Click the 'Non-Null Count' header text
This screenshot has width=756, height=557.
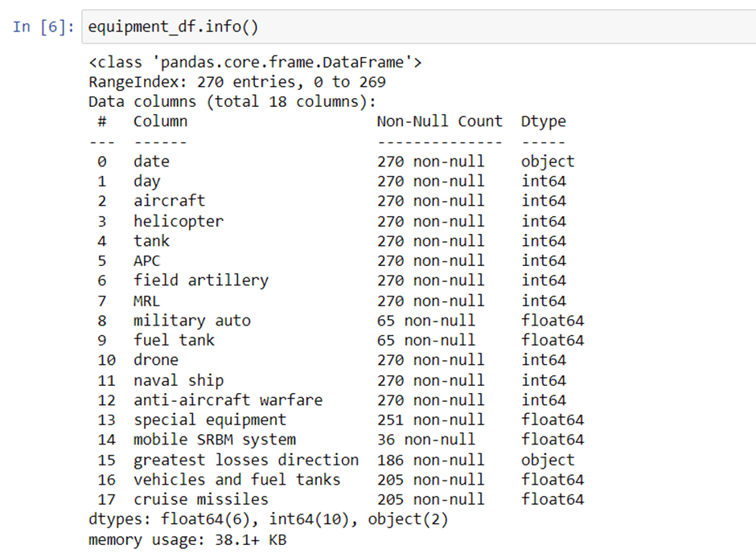[439, 121]
